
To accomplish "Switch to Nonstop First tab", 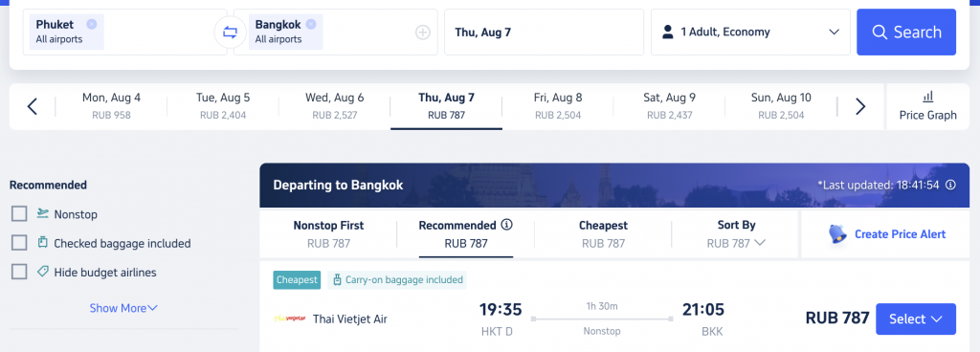I will [x=328, y=234].
